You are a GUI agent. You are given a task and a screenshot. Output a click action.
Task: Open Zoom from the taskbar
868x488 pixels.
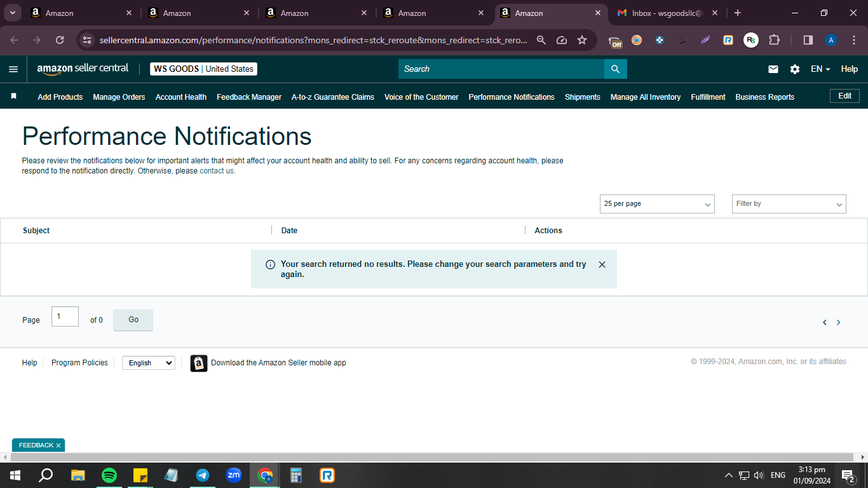point(234,475)
